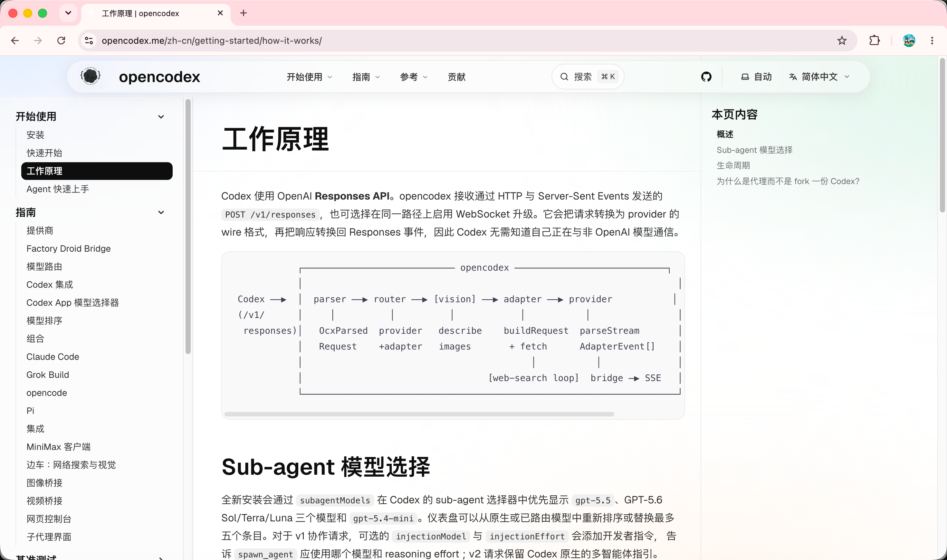Click the browser forward arrow
Viewport: 947px width, 560px height.
pyautogui.click(x=38, y=40)
